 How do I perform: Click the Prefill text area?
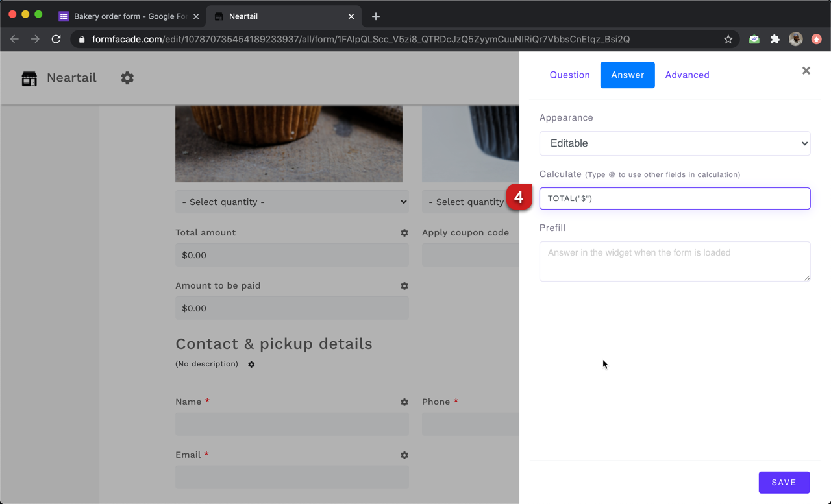click(675, 261)
